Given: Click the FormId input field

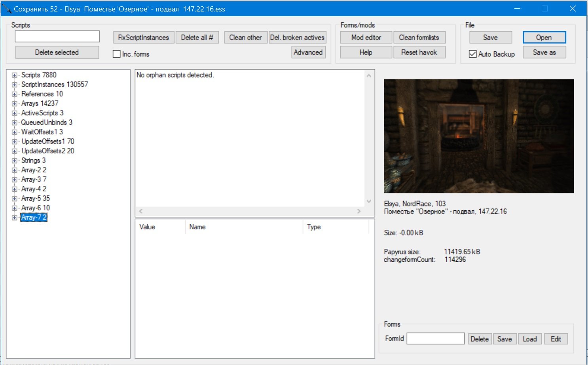Looking at the screenshot, I should tap(435, 339).
